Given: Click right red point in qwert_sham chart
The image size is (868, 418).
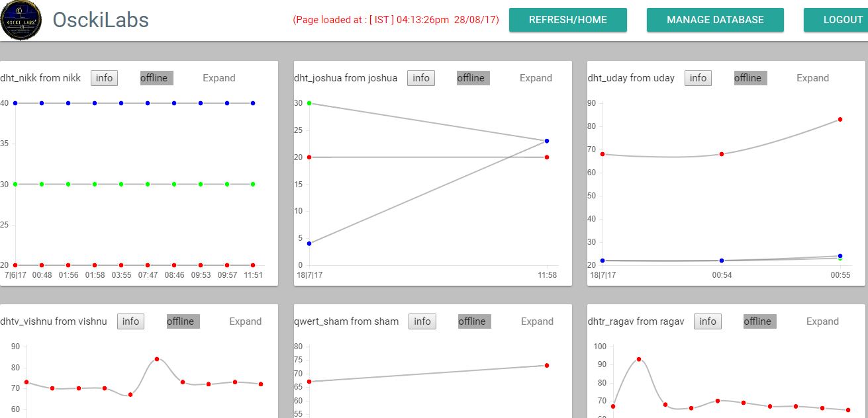Looking at the screenshot, I should coord(547,365).
